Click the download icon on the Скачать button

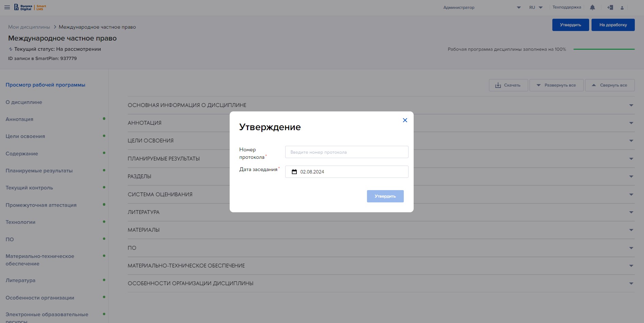coord(498,85)
